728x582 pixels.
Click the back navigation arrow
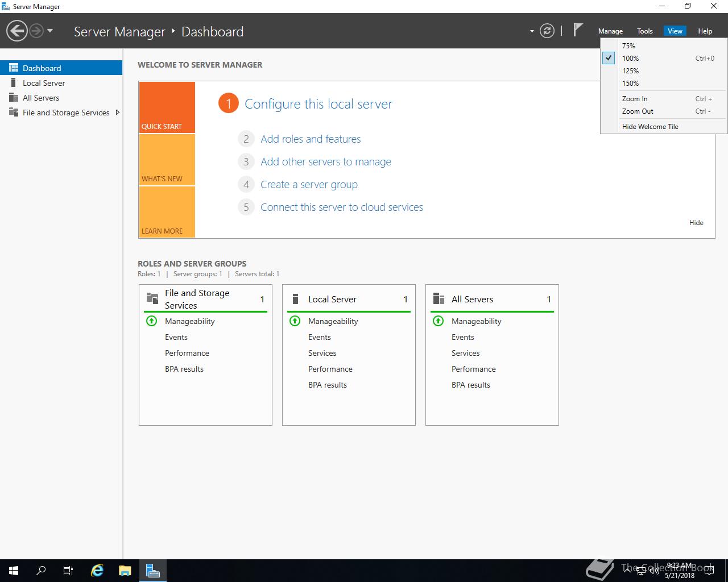pyautogui.click(x=17, y=31)
